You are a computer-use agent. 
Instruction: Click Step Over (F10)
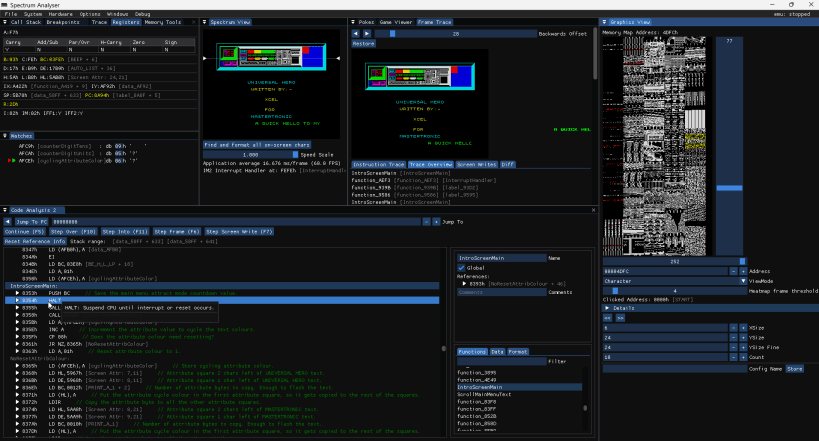click(73, 231)
